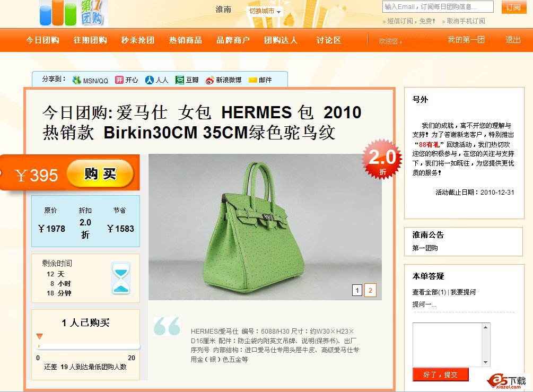Image resolution: width=533 pixels, height=392 pixels.
Task: Click the 订阅 subscribe button
Action: tap(513, 7)
